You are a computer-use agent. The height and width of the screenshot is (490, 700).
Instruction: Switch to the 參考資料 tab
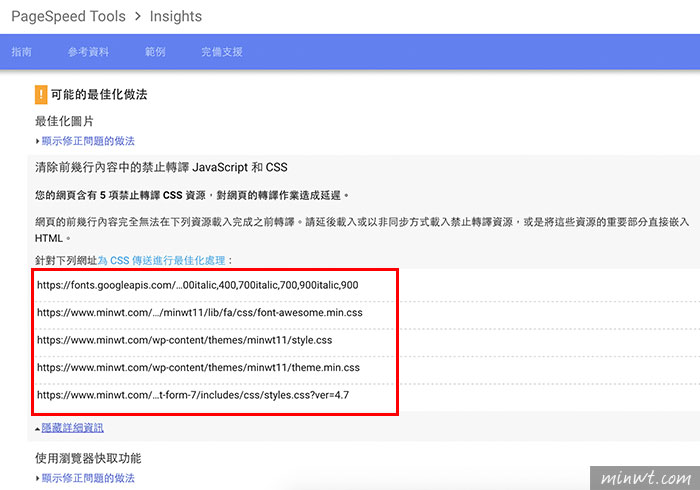click(88, 52)
